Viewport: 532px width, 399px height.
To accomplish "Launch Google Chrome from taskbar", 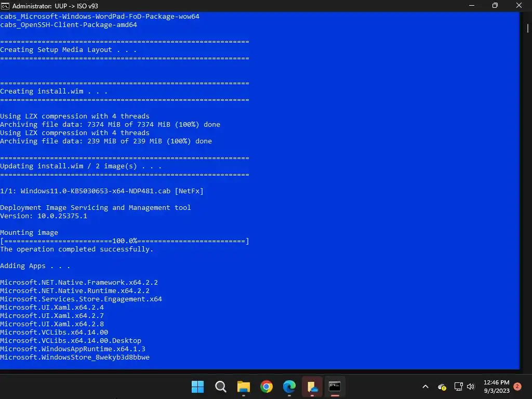I will (x=267, y=387).
